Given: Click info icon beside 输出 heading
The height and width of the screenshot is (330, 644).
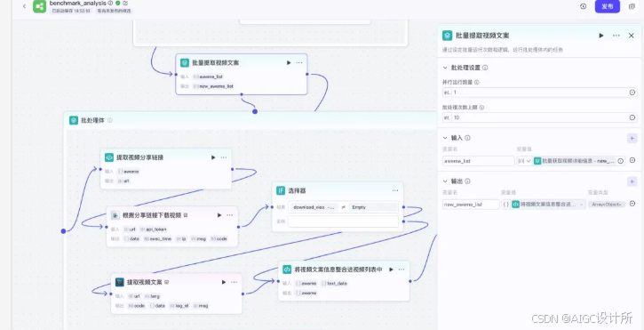Looking at the screenshot, I should [467, 181].
